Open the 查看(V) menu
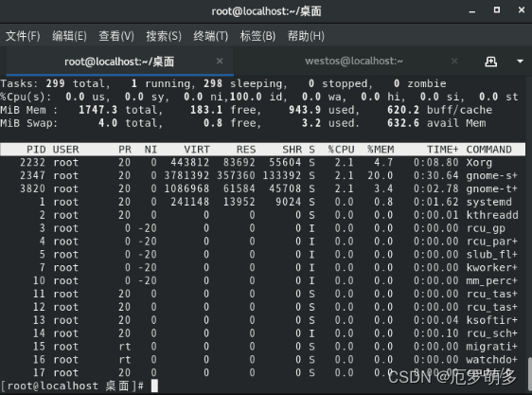The image size is (532, 395). click(116, 36)
